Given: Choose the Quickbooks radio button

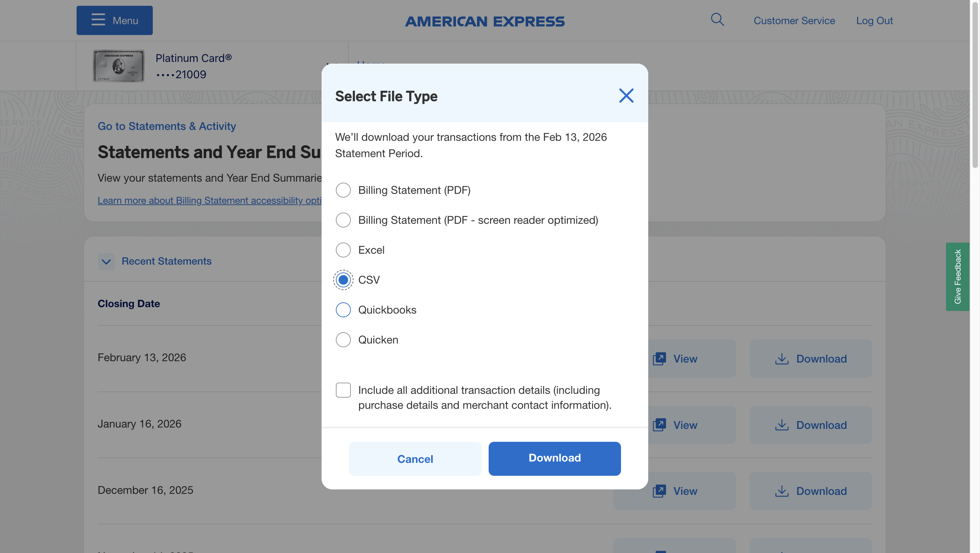Looking at the screenshot, I should [343, 310].
